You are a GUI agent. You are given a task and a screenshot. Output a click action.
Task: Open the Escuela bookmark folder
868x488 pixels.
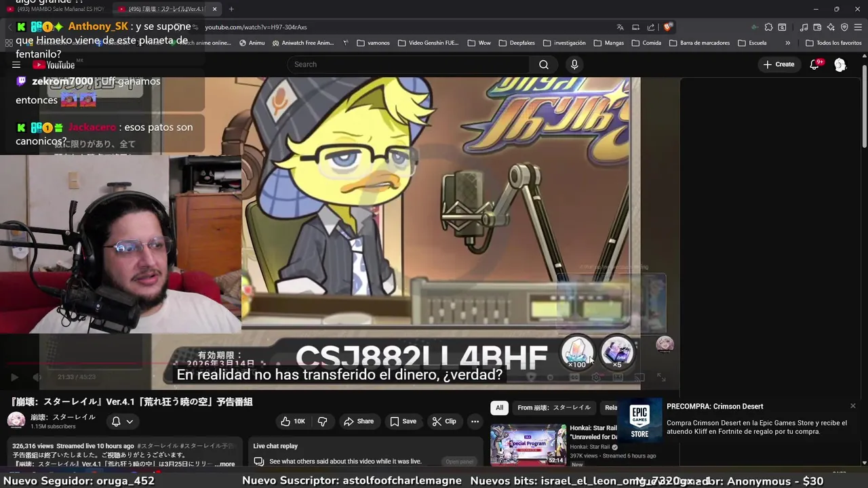752,43
